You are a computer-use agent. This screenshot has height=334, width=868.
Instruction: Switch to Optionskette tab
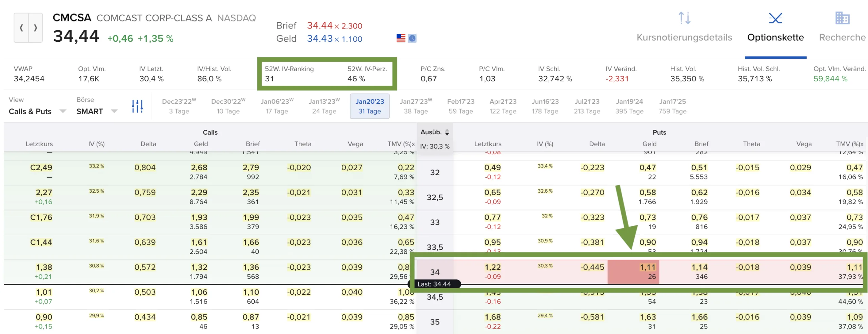pos(775,37)
